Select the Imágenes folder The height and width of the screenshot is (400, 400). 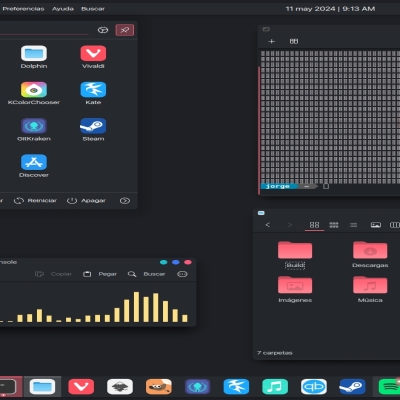click(295, 289)
